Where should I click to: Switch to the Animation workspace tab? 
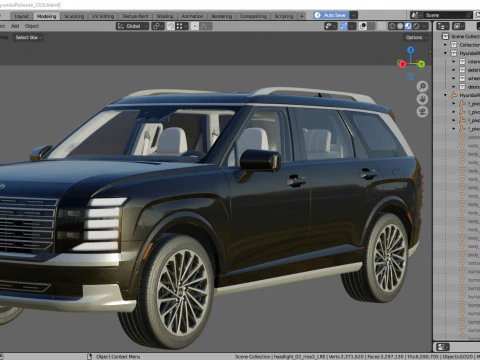click(192, 16)
